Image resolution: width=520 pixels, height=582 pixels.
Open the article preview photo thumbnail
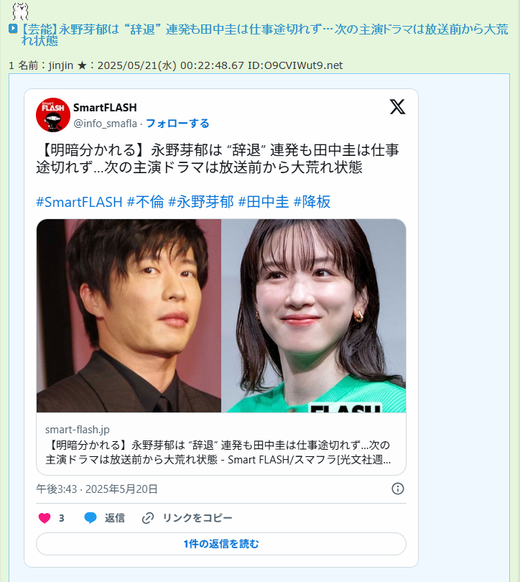tap(221, 315)
